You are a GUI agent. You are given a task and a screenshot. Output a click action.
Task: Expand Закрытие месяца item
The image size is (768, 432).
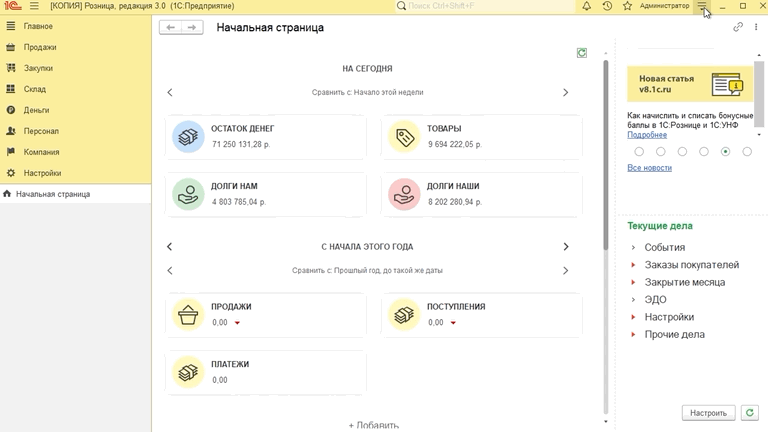point(633,282)
